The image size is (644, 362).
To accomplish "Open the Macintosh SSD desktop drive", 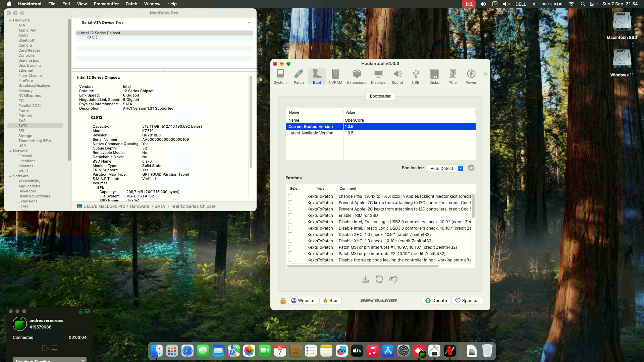I will [622, 26].
